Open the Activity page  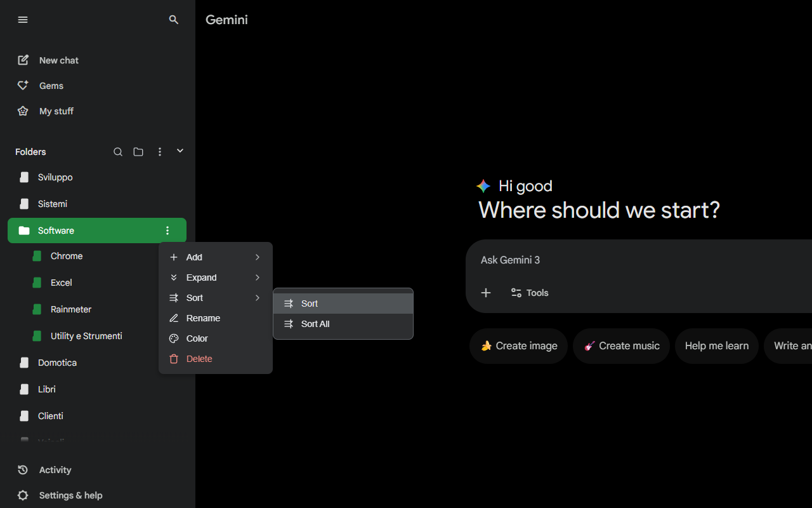coord(55,470)
